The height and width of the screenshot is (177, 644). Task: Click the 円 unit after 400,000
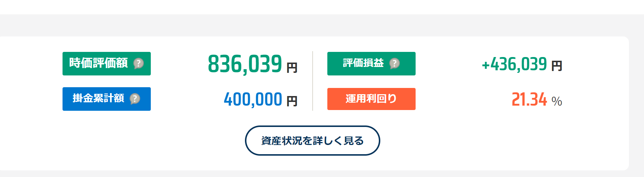tap(292, 101)
